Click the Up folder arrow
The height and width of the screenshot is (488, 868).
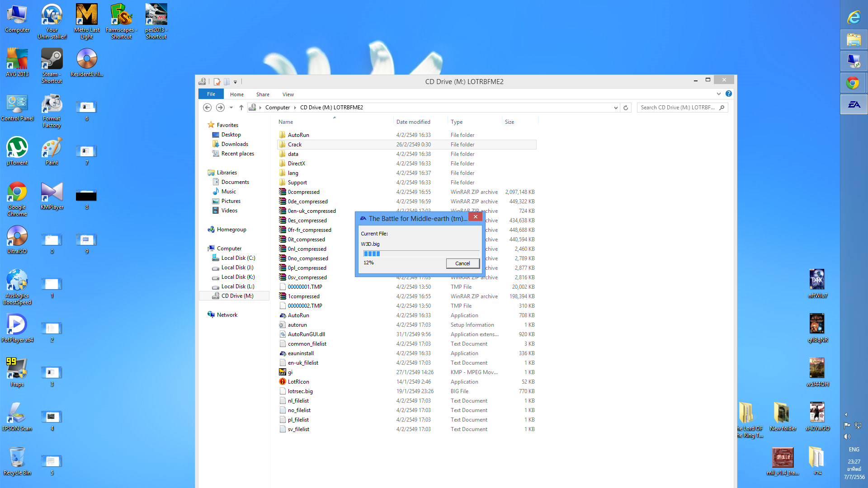(241, 108)
